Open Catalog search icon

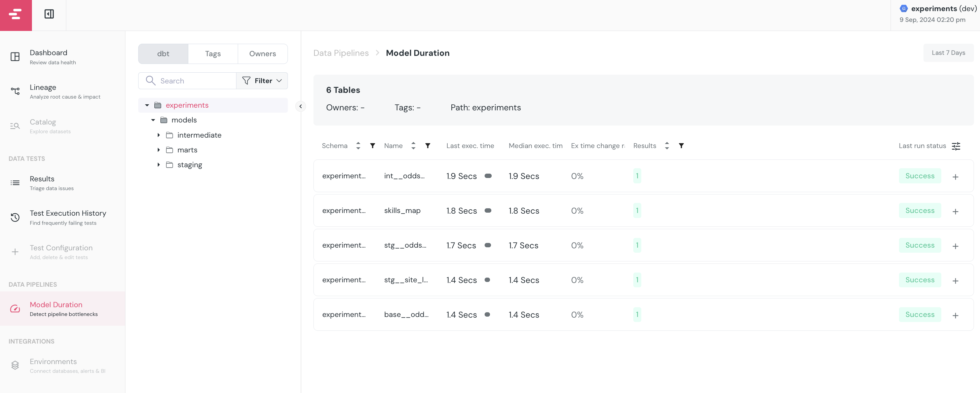[x=15, y=126]
